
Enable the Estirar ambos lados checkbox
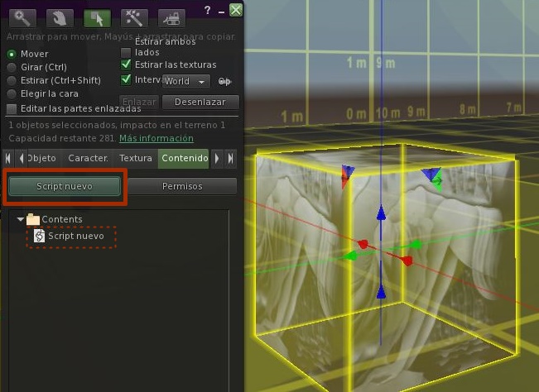(126, 52)
